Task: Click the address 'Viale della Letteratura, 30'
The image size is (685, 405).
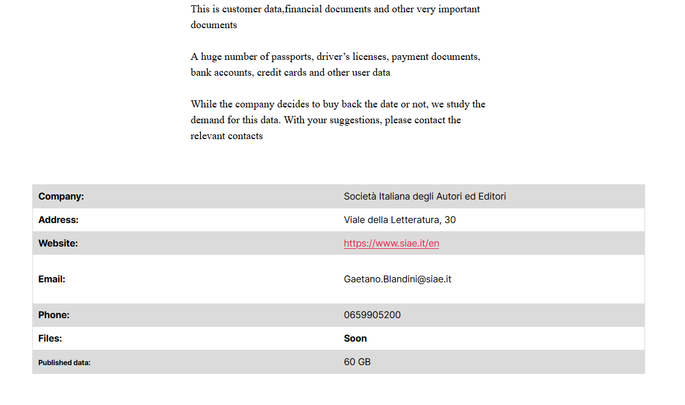Action: pos(399,219)
